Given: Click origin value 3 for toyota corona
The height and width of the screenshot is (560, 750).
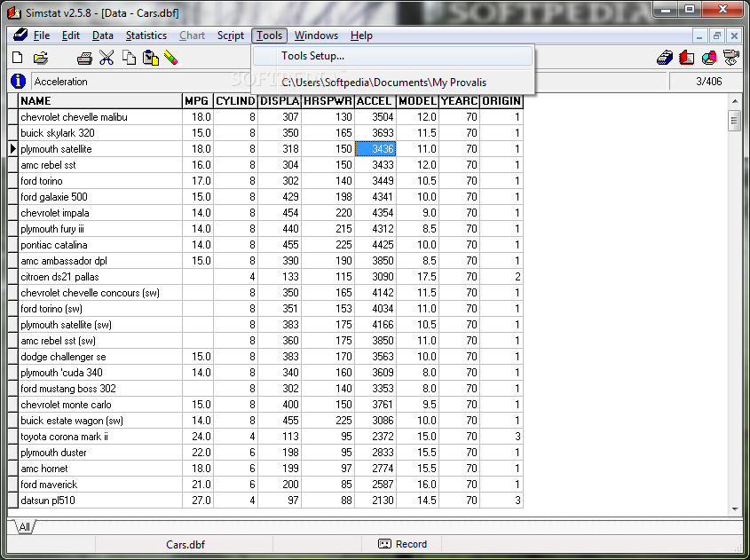Looking at the screenshot, I should tap(501, 436).
